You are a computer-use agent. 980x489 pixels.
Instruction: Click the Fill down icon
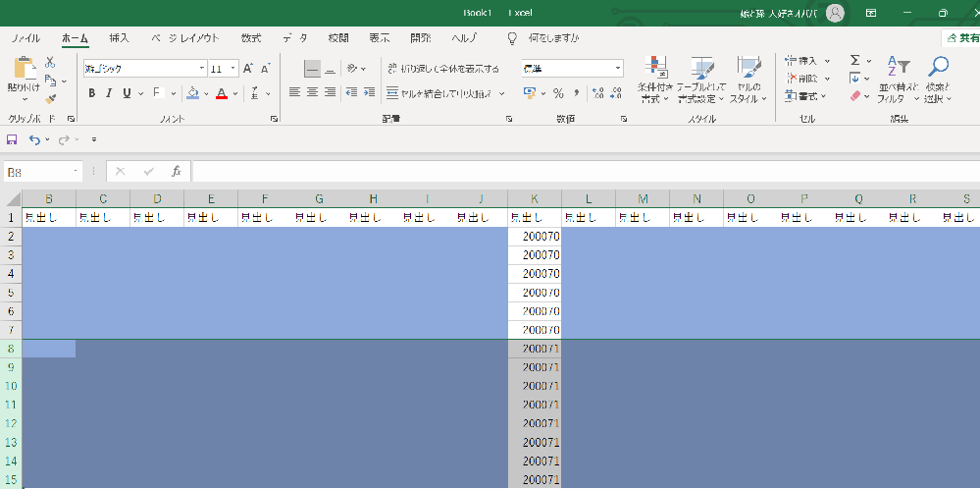click(855, 79)
